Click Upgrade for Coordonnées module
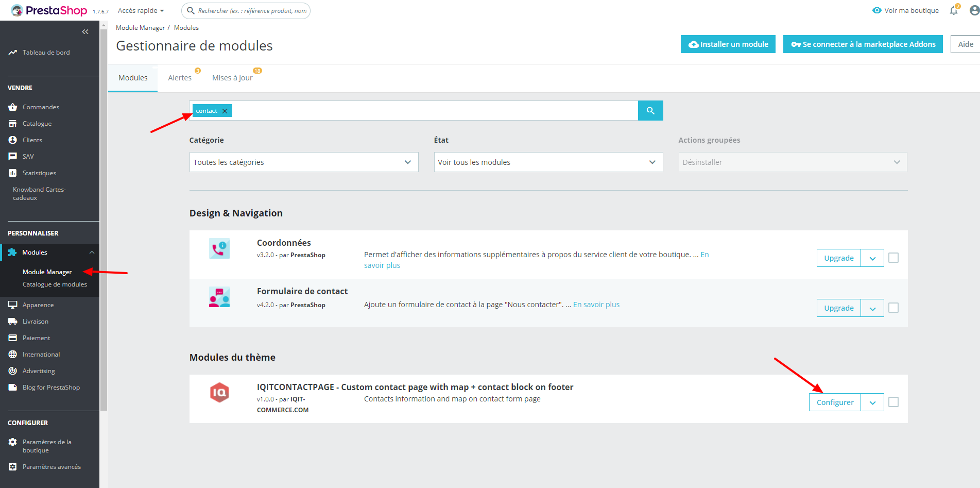This screenshot has width=980, height=488. (839, 258)
